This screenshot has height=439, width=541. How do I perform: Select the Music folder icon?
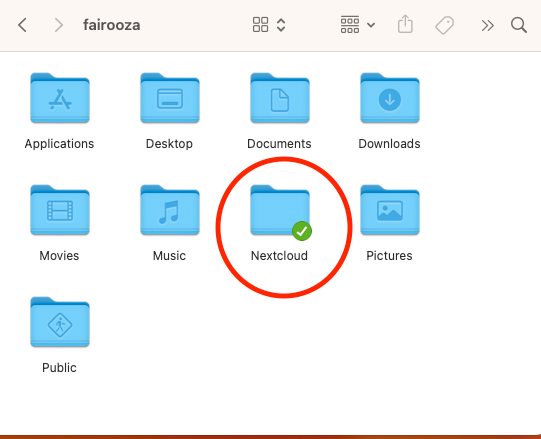click(170, 210)
